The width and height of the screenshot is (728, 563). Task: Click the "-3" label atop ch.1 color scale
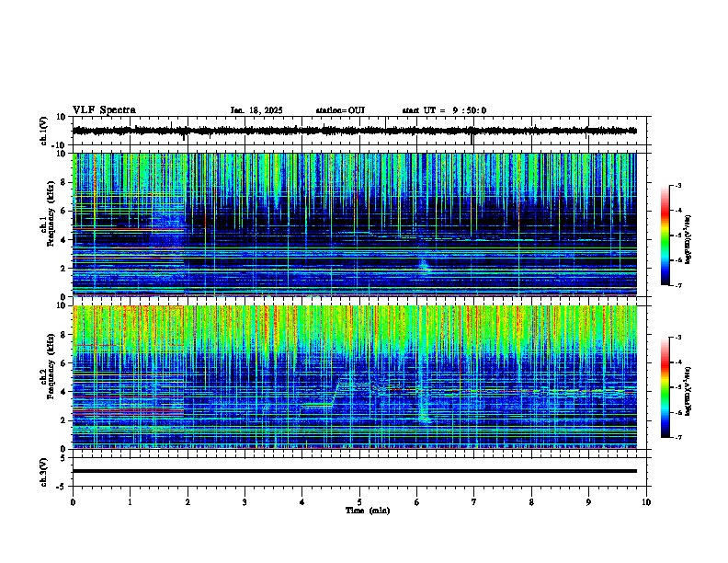point(677,185)
